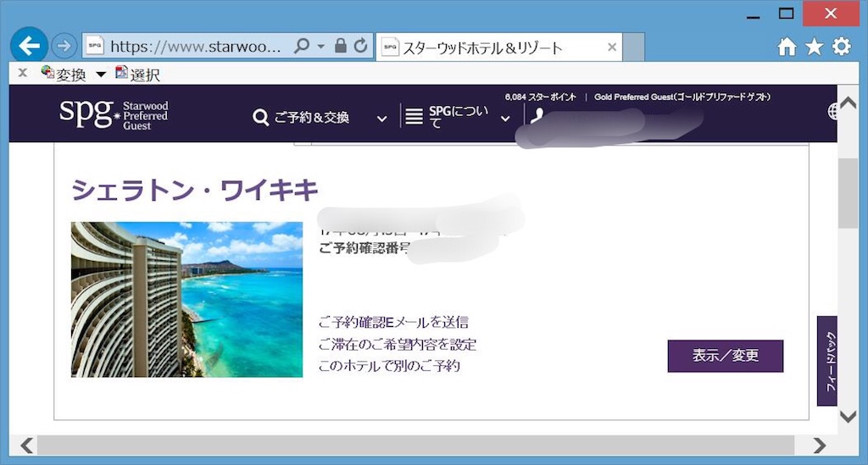Open the SPGについて menu
Viewport: 868px width, 465px height.
coord(459,116)
